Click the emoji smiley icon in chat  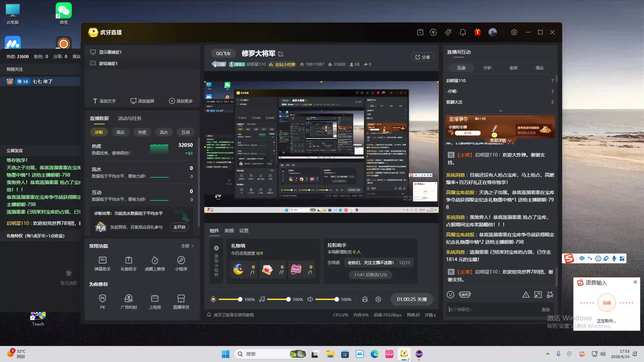(450, 295)
